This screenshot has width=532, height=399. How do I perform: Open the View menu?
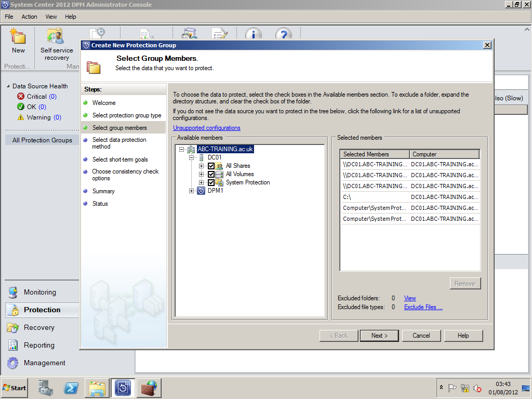click(51, 17)
